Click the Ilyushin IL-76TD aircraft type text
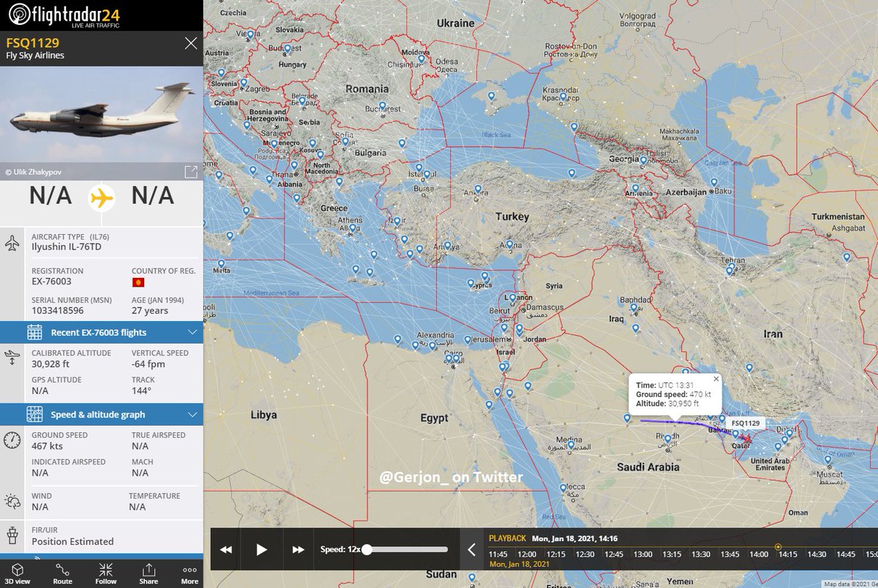 [x=67, y=247]
